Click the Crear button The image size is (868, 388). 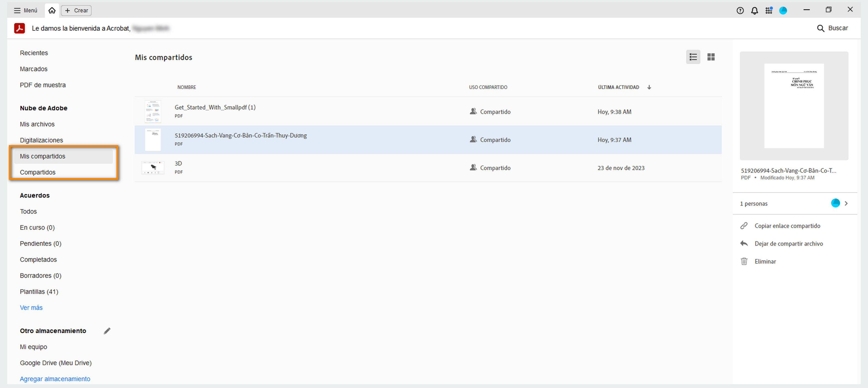pos(76,10)
